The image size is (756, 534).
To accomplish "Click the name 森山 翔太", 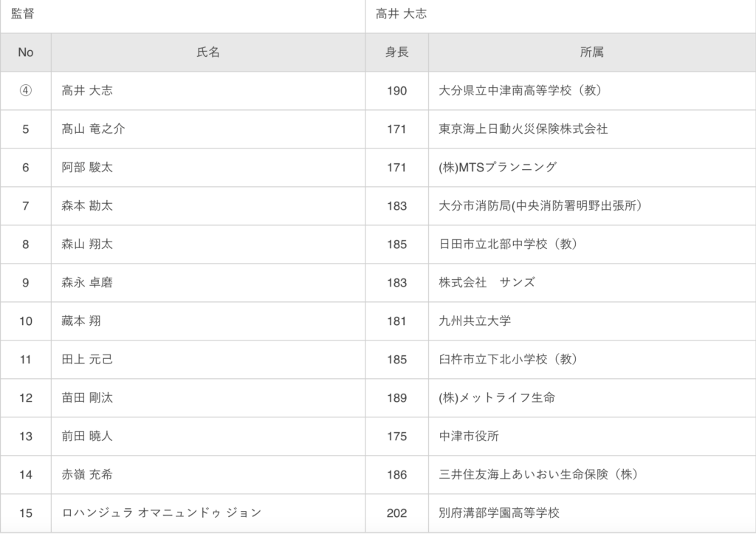I will [87, 244].
